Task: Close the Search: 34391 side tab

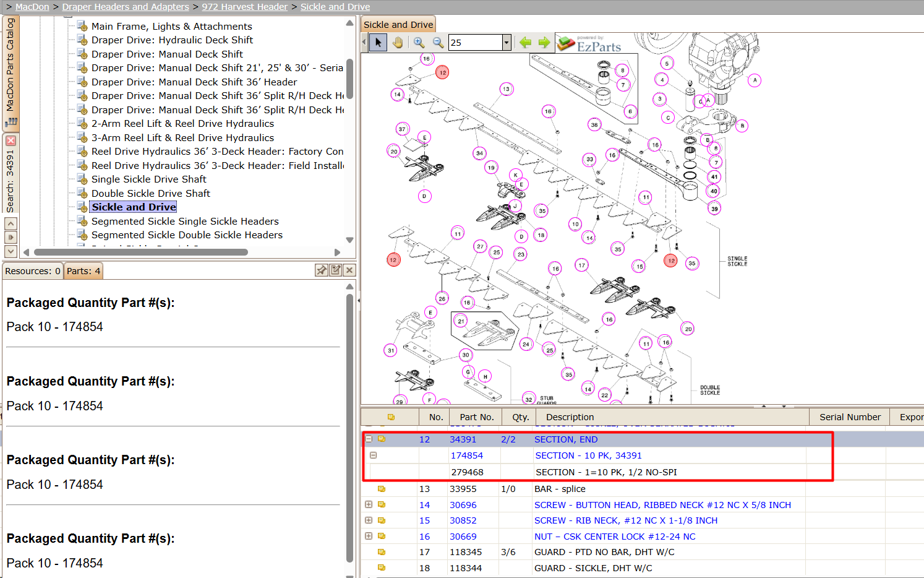Action: pos(11,140)
